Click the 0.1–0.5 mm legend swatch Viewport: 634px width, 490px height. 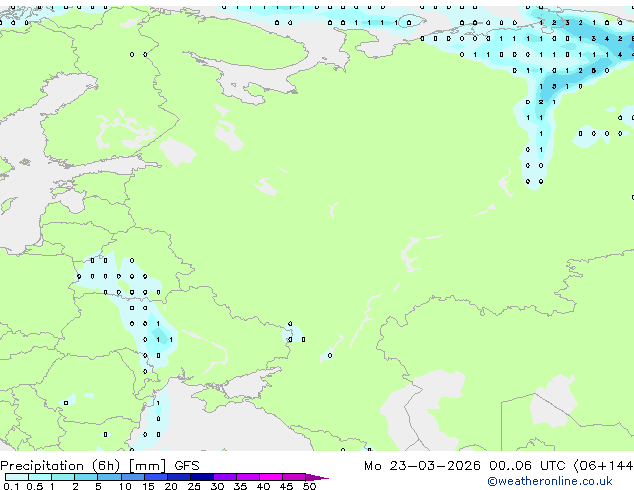pos(17,477)
